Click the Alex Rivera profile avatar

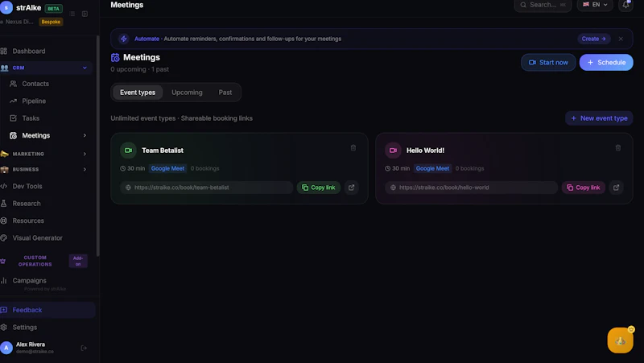tap(6, 348)
